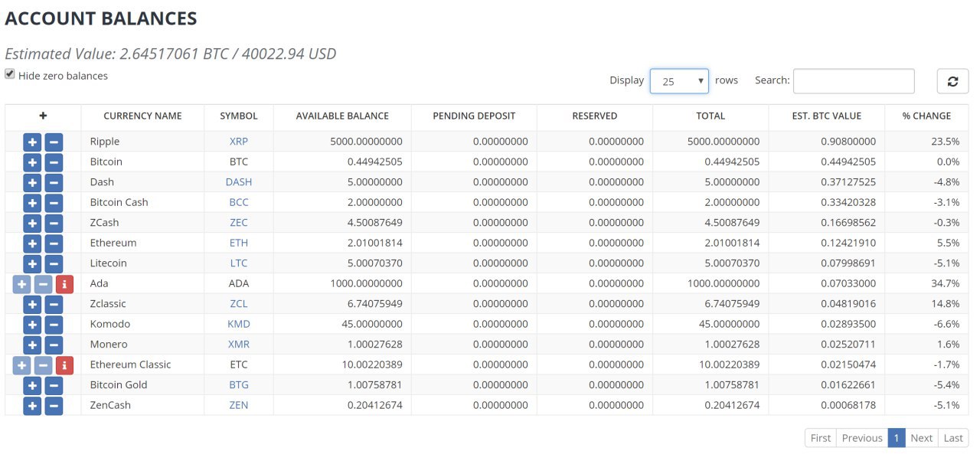Click the red info icon for Ada
Viewport: 980px width, 464px height.
(x=64, y=283)
